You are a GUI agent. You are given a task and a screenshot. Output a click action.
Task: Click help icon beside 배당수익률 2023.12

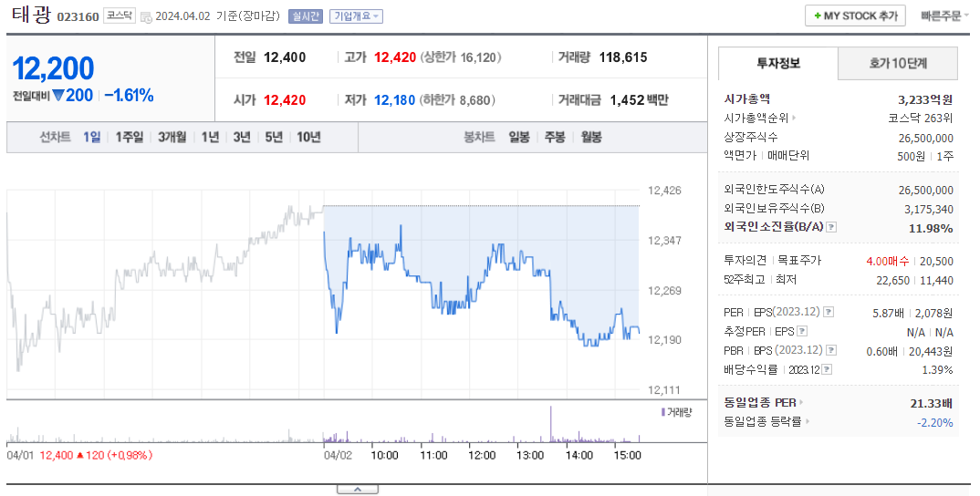click(x=827, y=370)
